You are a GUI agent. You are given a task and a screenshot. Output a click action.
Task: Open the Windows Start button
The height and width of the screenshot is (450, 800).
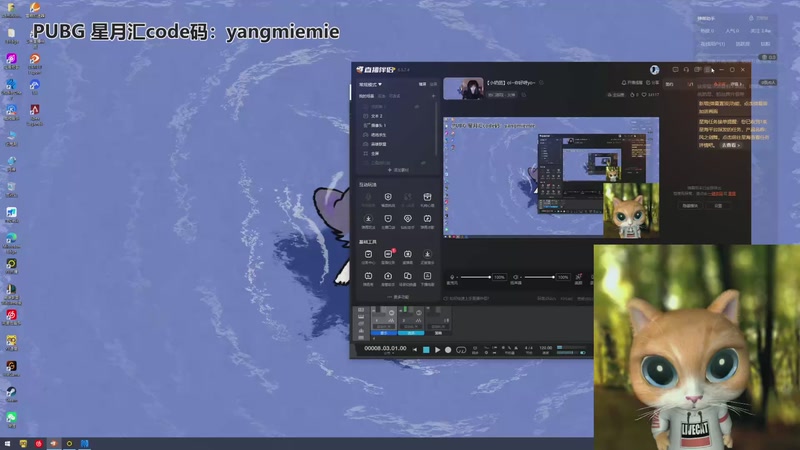7,444
